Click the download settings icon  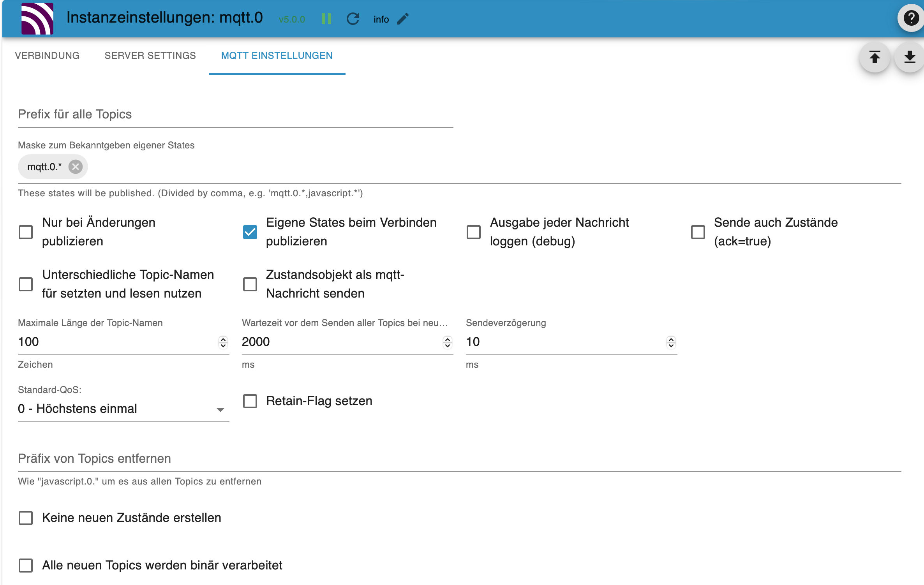tap(909, 56)
